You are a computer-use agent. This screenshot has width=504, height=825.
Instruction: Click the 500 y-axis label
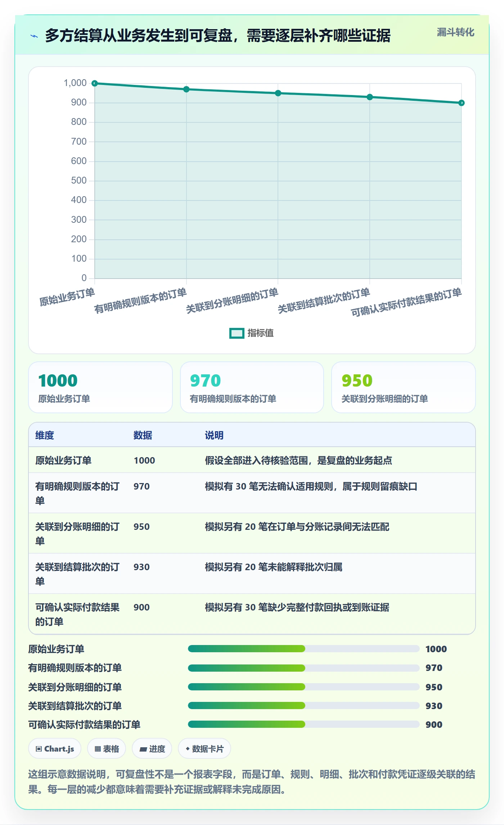79,181
